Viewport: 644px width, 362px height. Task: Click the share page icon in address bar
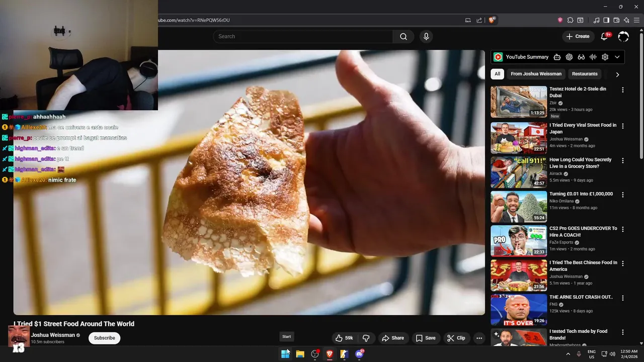[x=479, y=20]
